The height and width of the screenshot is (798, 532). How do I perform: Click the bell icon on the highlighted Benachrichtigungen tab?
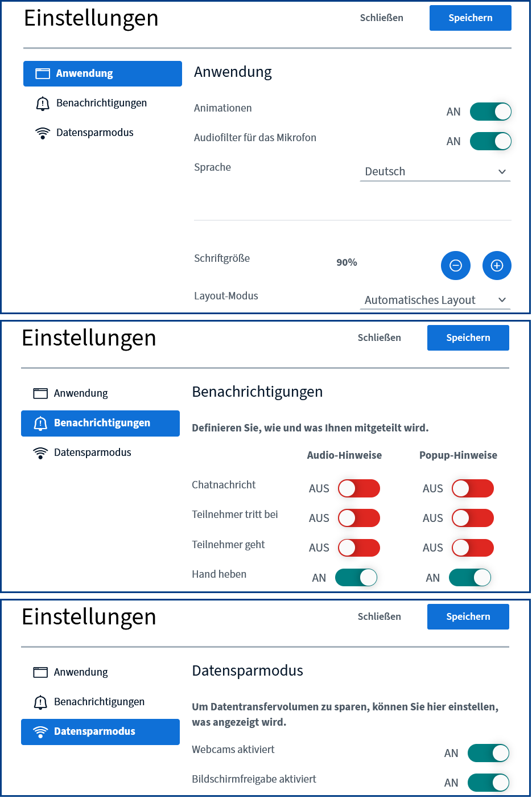pyautogui.click(x=40, y=423)
